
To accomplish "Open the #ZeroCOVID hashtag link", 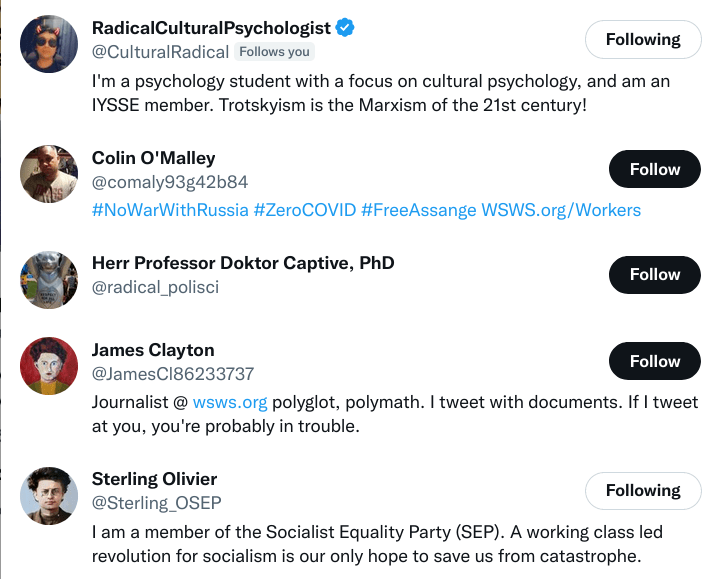I will click(304, 210).
